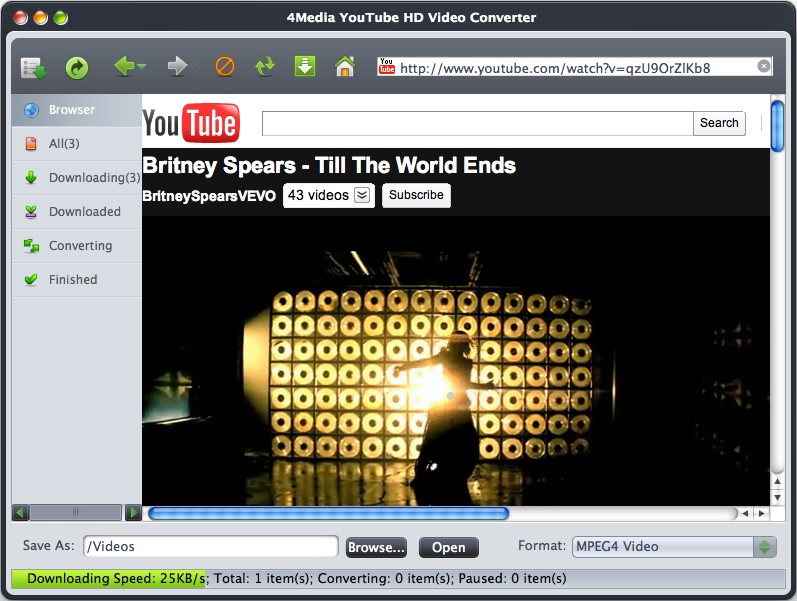Click the Save As path field
The image size is (797, 601).
210,547
